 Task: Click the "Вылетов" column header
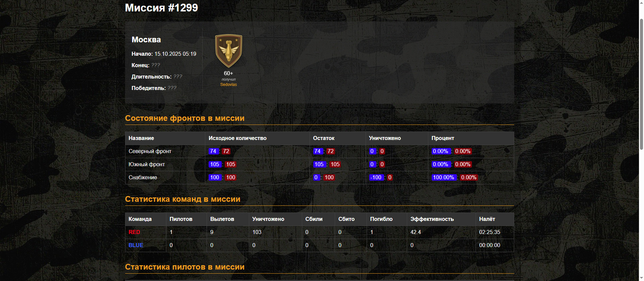[222, 219]
